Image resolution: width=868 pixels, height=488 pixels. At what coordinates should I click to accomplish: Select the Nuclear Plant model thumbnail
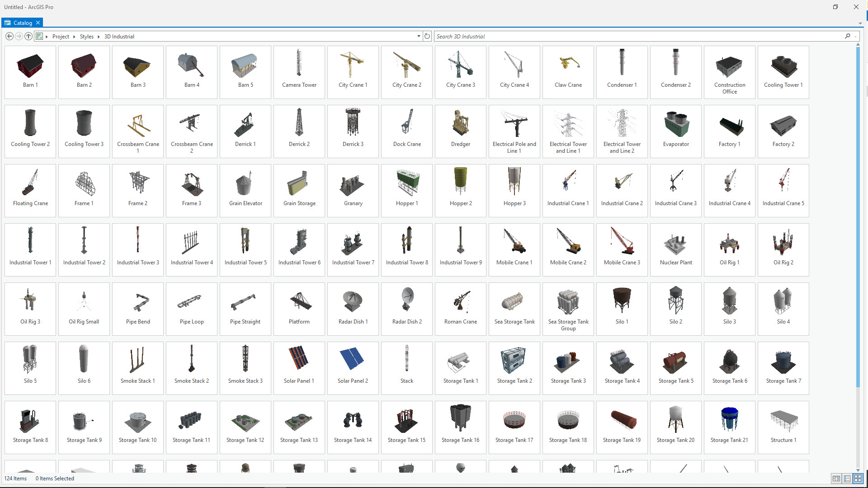point(675,249)
